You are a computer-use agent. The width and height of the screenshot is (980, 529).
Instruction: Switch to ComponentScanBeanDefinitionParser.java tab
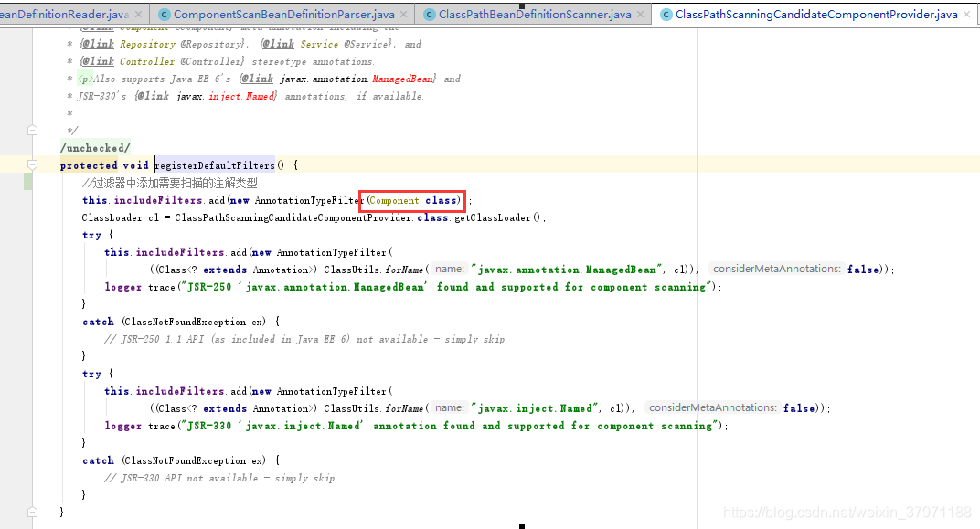(x=283, y=14)
